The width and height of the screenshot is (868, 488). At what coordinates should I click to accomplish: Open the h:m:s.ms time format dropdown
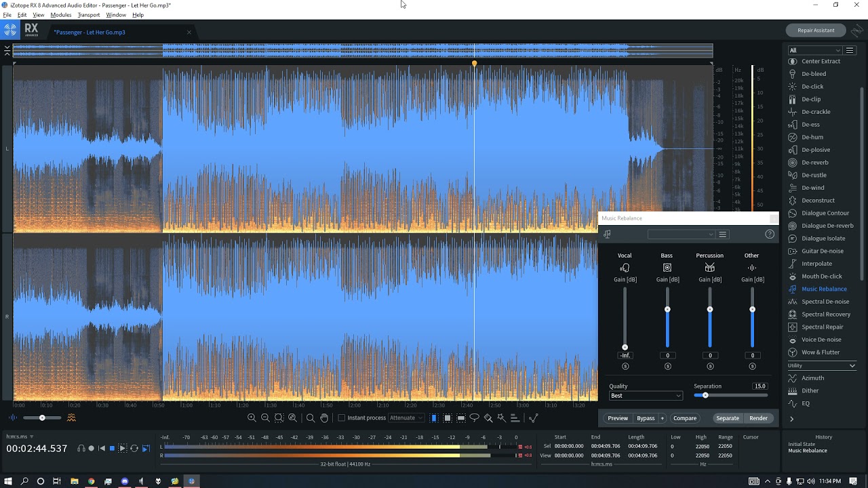(x=20, y=436)
